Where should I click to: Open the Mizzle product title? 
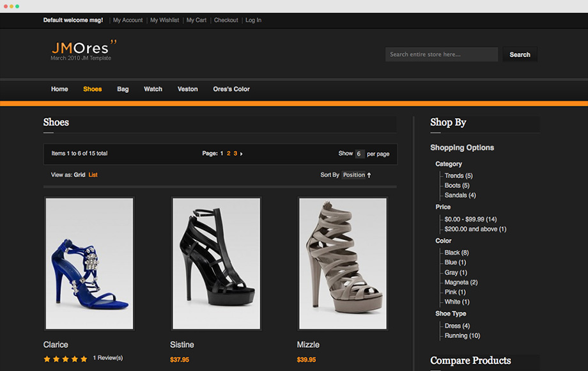(308, 345)
